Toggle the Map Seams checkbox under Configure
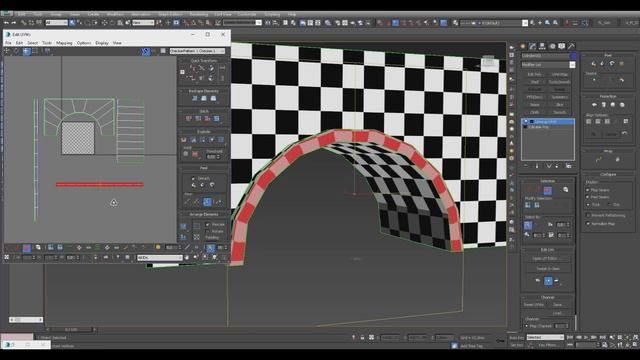Viewport: 640px width, 360px height. tap(588, 190)
